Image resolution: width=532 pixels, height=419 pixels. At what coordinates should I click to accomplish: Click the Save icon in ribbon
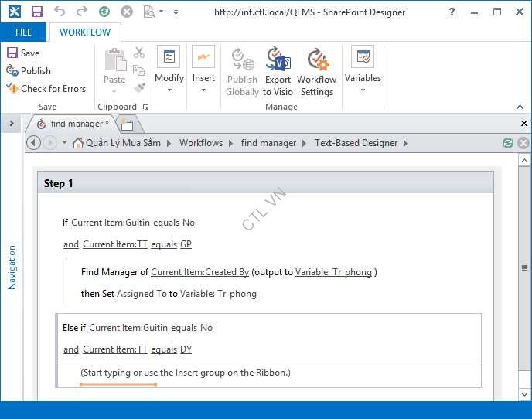(x=23, y=53)
